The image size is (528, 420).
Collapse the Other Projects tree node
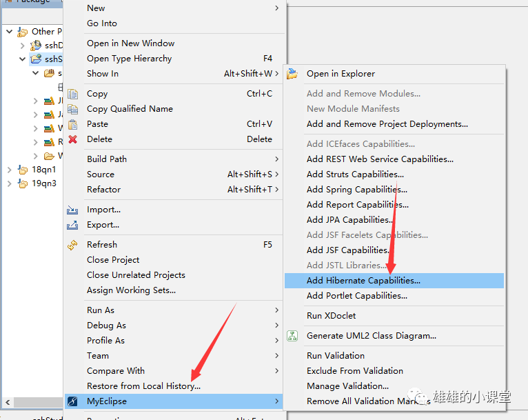coord(10,32)
